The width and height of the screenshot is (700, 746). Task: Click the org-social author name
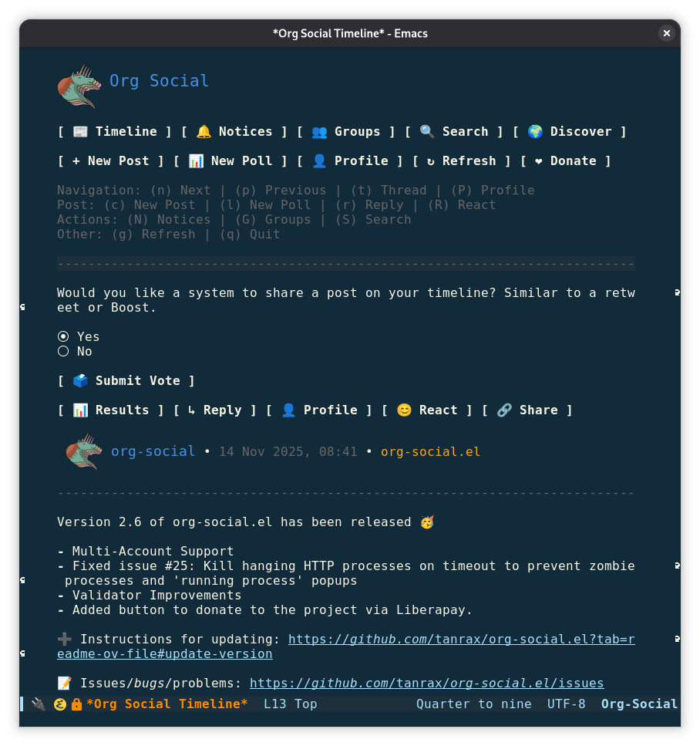click(153, 451)
